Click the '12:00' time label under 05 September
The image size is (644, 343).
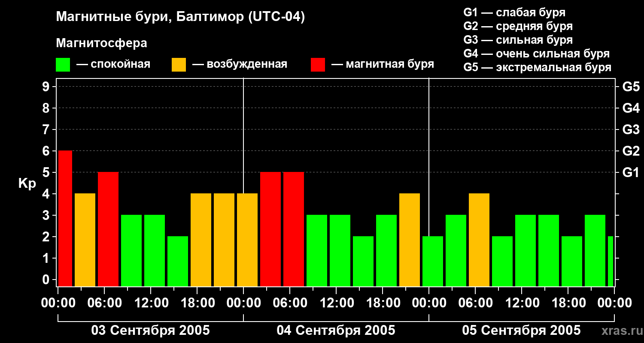pyautogui.click(x=522, y=303)
